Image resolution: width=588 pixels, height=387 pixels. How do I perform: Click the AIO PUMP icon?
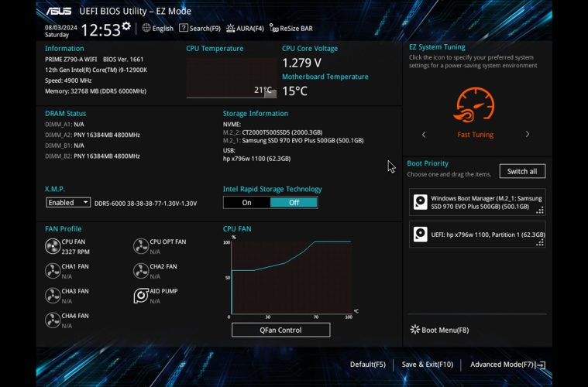click(x=141, y=296)
